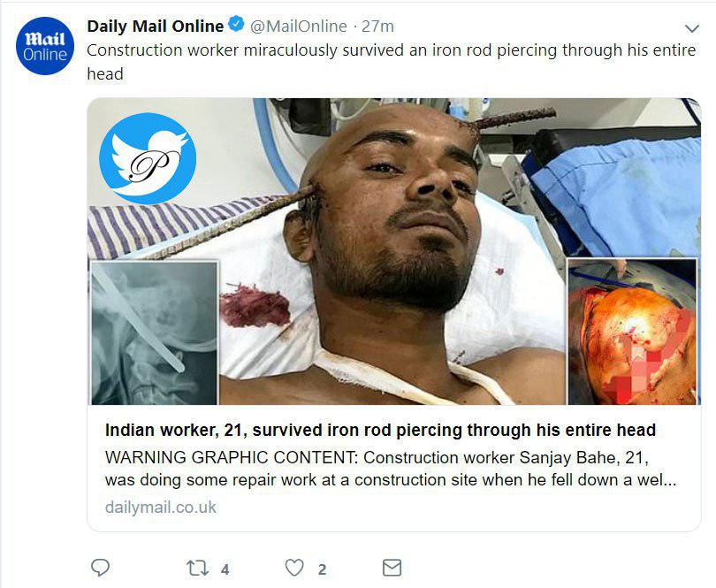Like the tweet with the heart icon
Screen dimensions: 716x588
click(x=294, y=568)
